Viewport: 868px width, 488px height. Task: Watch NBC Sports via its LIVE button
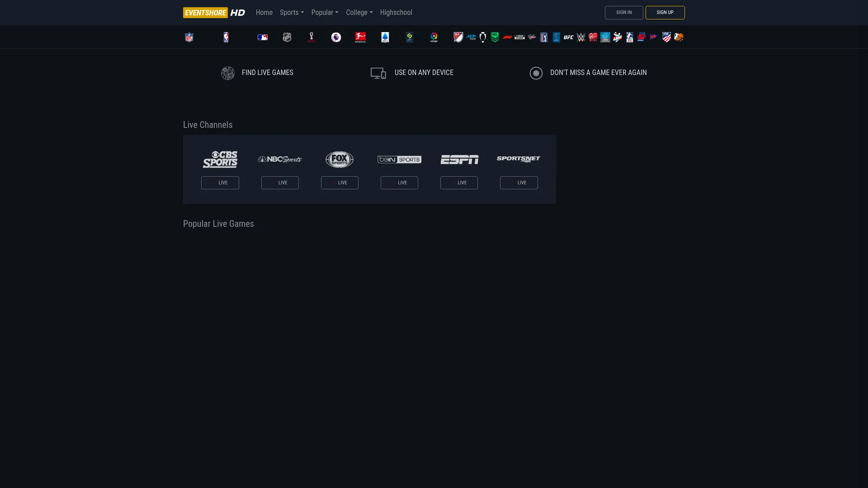coord(280,183)
